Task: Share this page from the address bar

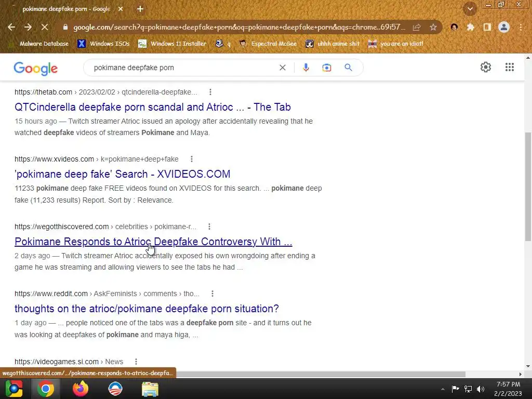Action: [417, 27]
